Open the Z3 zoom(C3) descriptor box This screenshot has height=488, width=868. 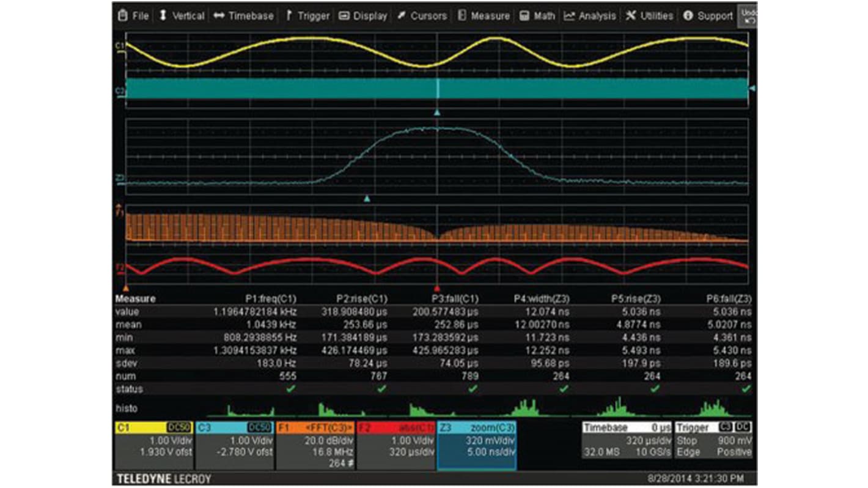[x=477, y=445]
